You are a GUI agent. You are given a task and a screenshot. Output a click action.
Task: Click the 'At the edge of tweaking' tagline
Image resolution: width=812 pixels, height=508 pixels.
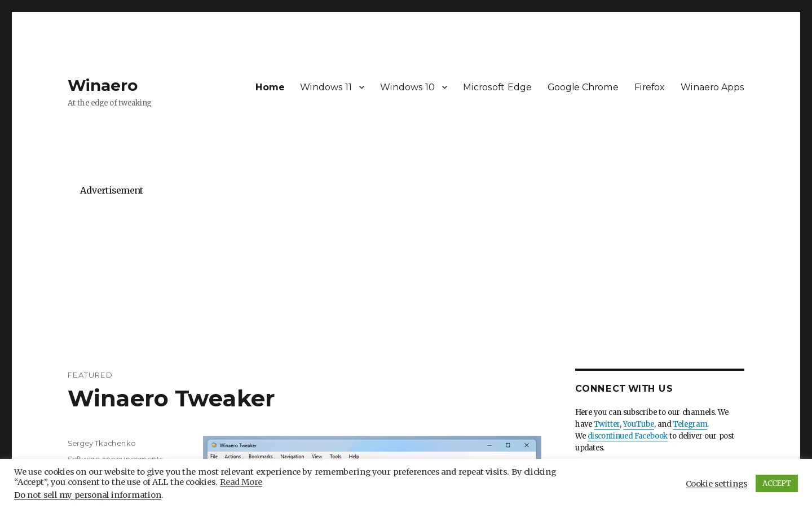coord(109,103)
